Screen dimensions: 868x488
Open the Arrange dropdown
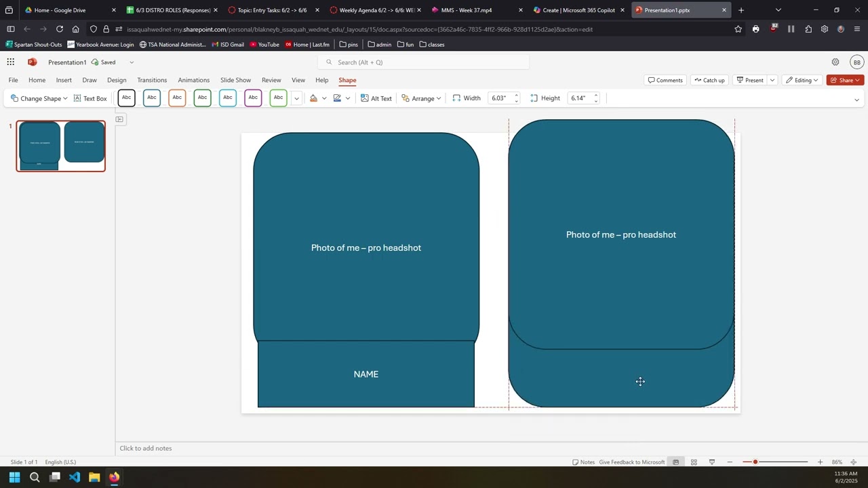point(421,98)
